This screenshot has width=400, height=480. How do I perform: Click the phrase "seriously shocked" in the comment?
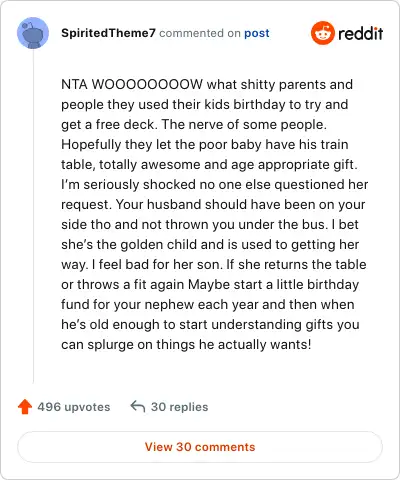(139, 184)
